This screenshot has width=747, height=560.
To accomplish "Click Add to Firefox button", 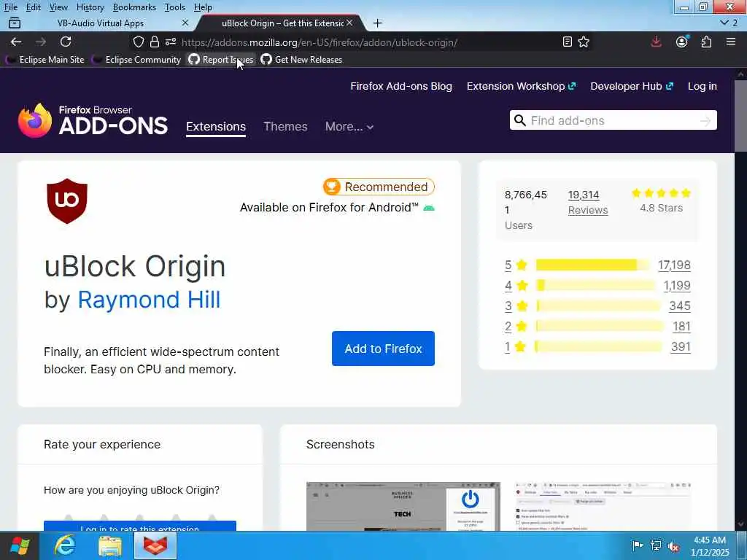I will 383,349.
